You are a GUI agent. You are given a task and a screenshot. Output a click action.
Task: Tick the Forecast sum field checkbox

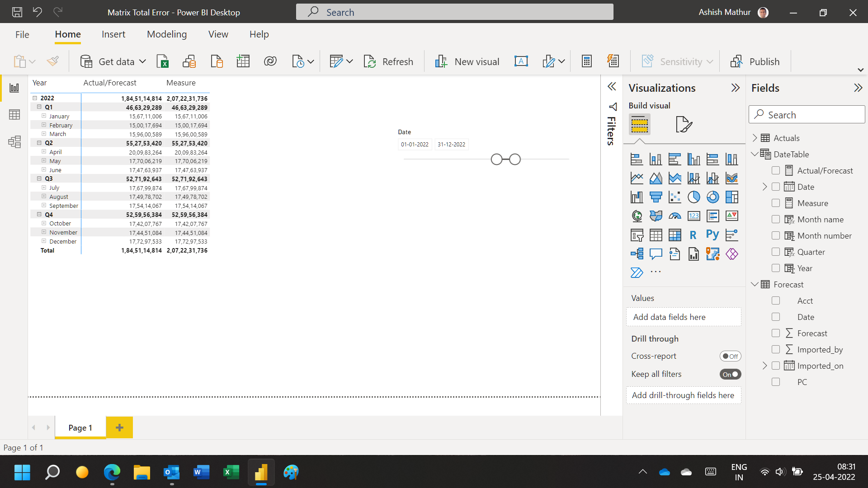(x=776, y=333)
